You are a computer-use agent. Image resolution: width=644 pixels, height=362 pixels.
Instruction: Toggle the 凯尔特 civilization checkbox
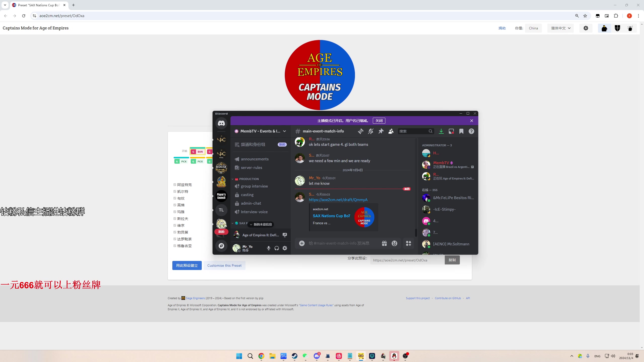[x=175, y=192]
